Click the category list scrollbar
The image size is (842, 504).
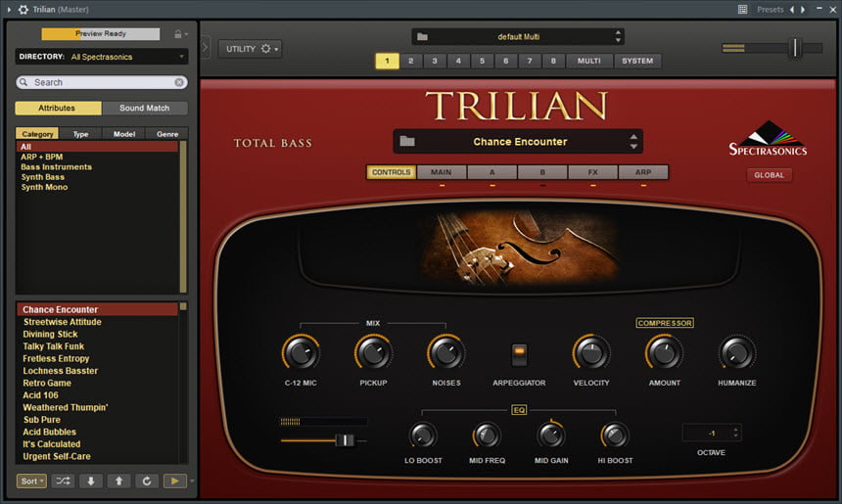coord(183,216)
